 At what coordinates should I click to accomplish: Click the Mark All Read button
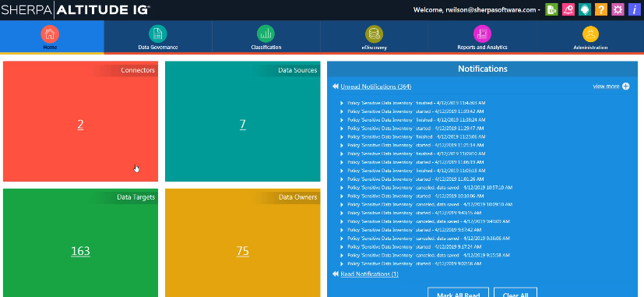tap(459, 293)
